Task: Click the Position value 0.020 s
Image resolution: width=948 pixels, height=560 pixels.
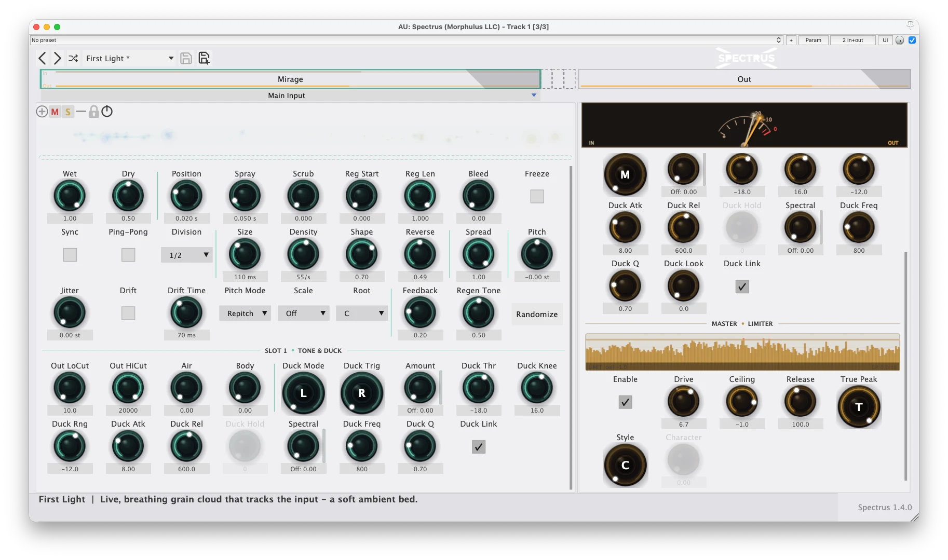Action: (187, 218)
